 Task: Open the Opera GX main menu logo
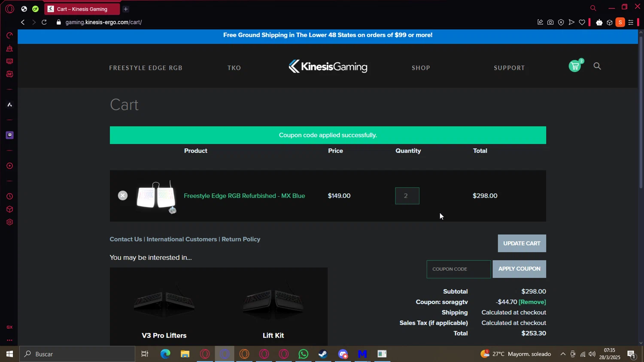9,9
